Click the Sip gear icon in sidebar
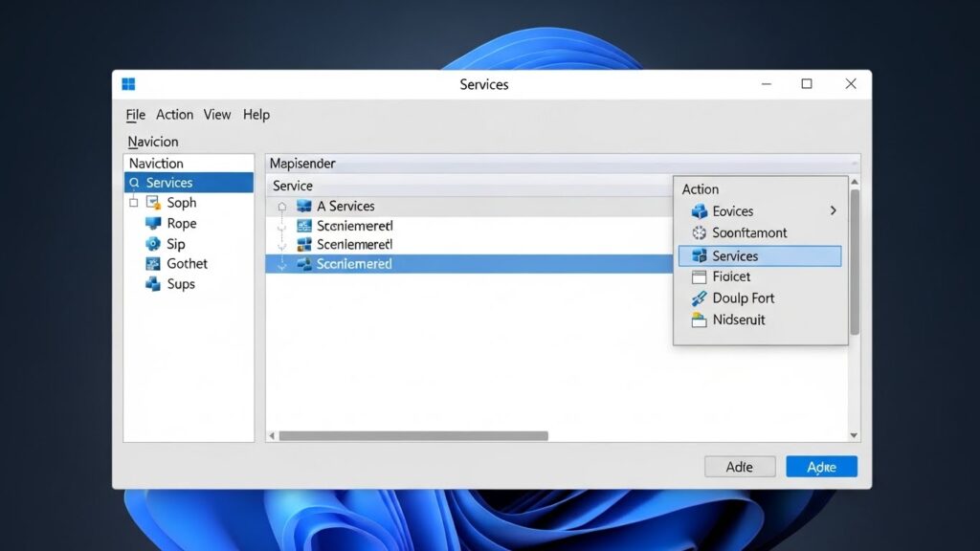Image resolution: width=980 pixels, height=551 pixels. 153,244
